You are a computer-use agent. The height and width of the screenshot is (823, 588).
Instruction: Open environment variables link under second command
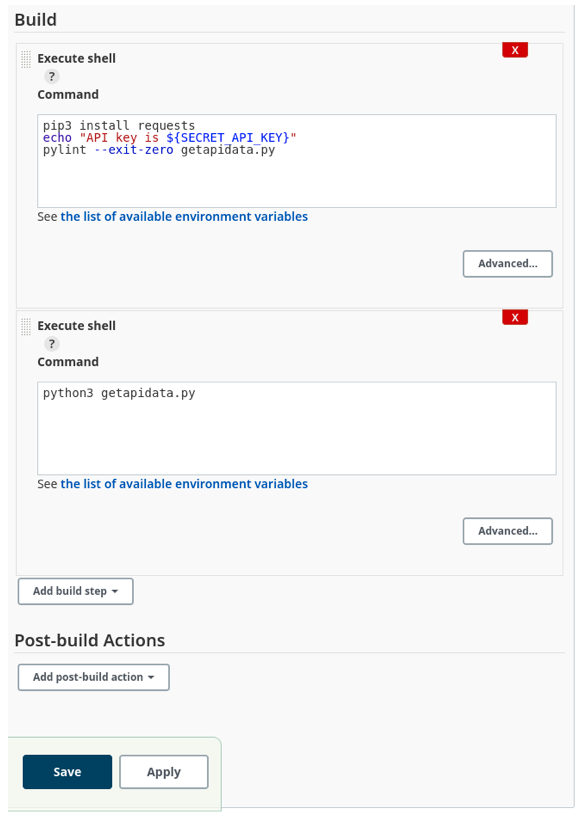184,484
